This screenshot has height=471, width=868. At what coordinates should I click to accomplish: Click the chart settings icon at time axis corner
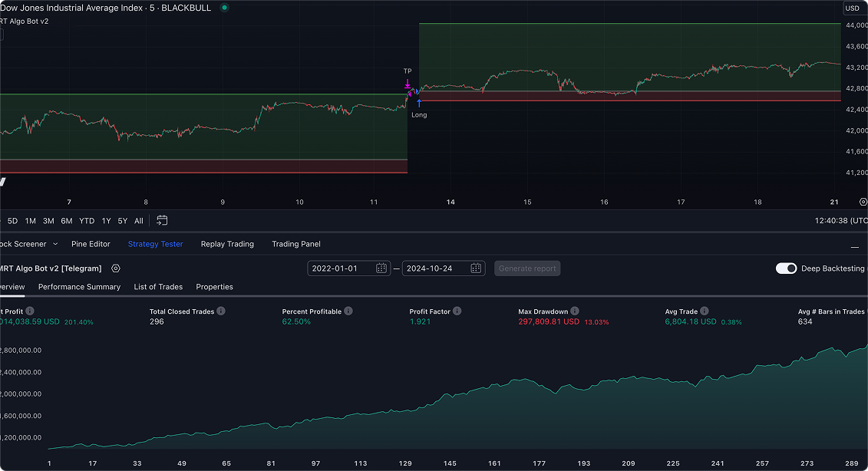[862, 202]
